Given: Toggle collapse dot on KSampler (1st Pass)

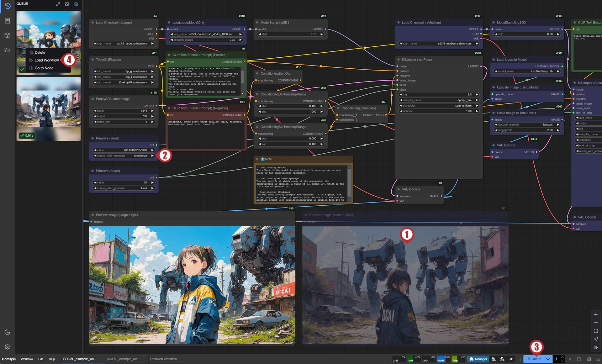Looking at the screenshot, I should (399, 60).
